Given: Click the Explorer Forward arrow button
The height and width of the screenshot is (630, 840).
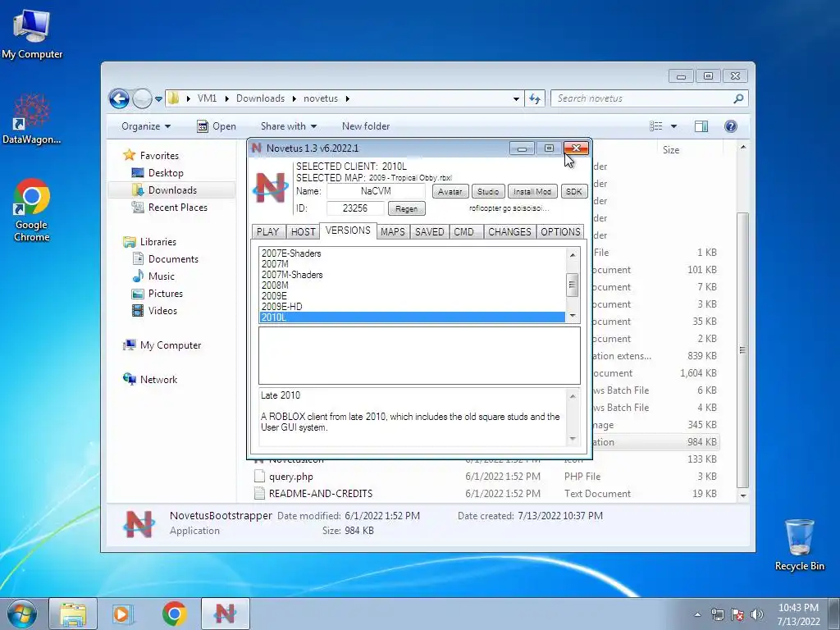Looking at the screenshot, I should (x=142, y=98).
